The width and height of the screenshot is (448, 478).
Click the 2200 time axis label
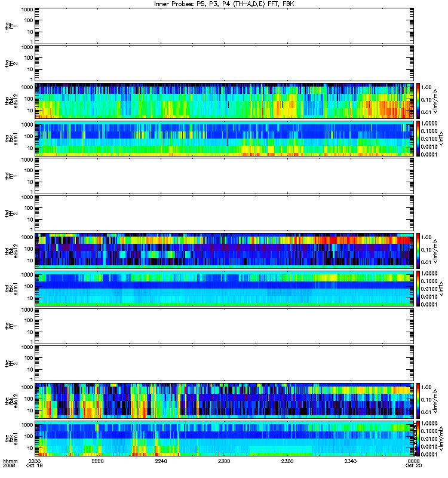tap(35, 461)
